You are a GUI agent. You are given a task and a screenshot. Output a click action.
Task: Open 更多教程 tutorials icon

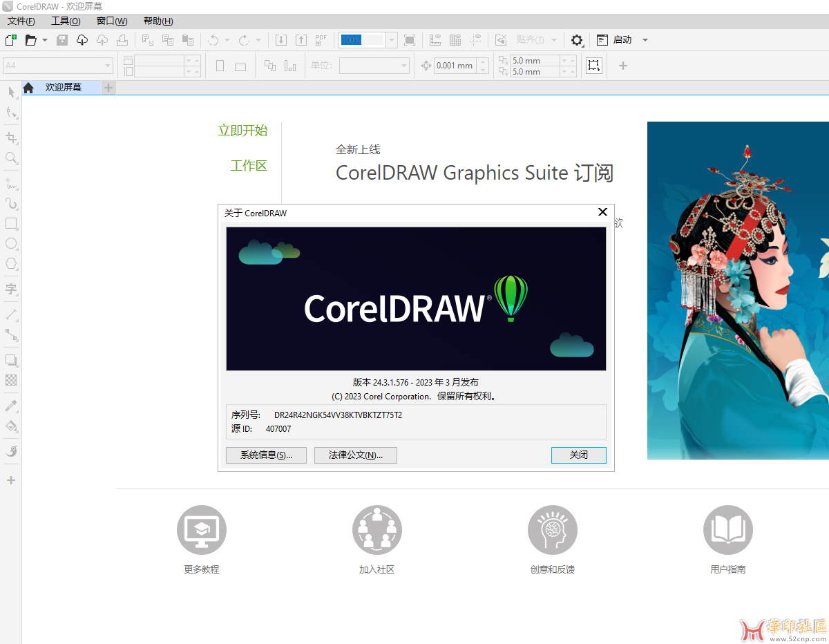click(x=202, y=531)
